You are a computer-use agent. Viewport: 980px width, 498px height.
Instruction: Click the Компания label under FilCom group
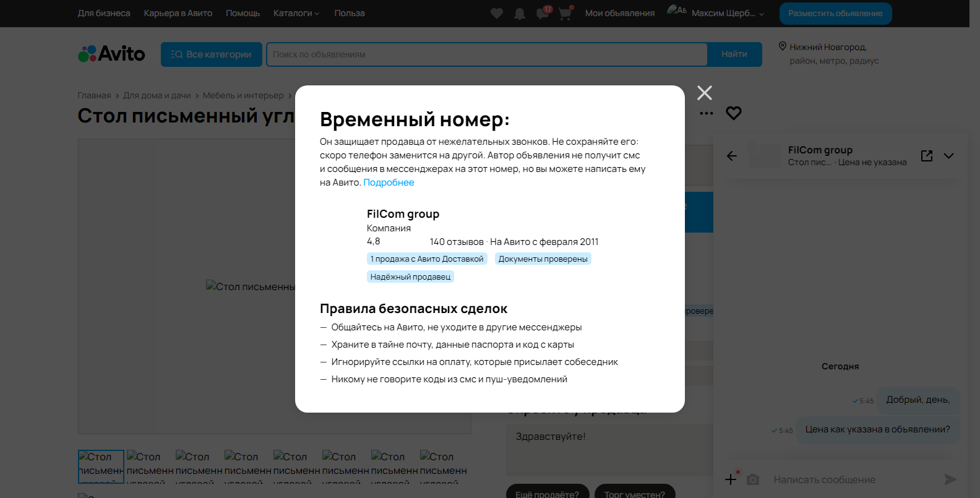389,228
